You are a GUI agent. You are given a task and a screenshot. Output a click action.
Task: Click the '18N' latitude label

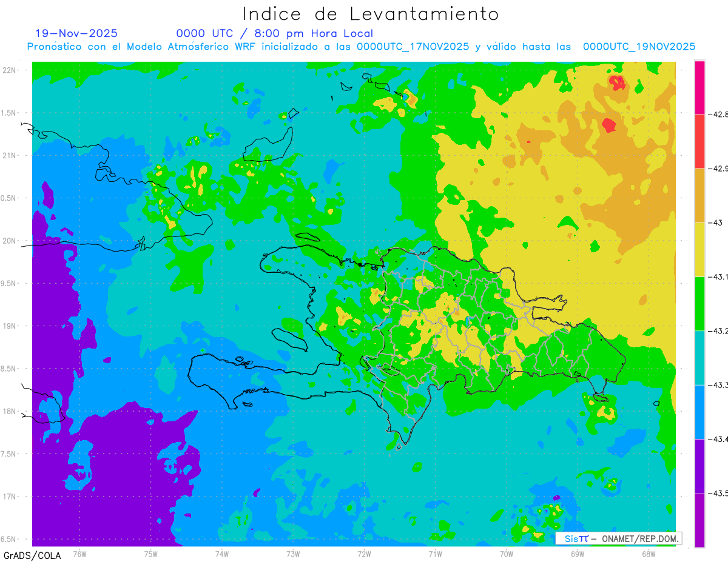[9, 411]
